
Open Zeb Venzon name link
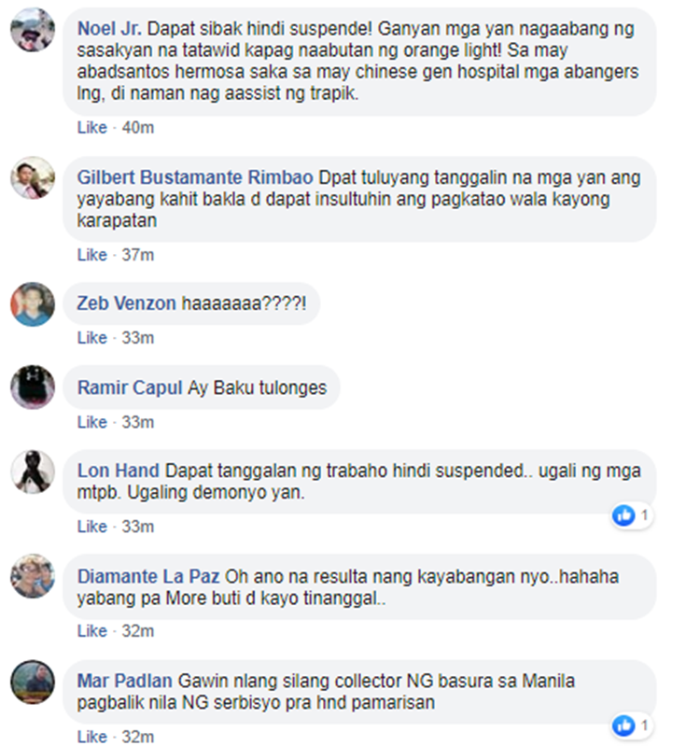click(127, 303)
